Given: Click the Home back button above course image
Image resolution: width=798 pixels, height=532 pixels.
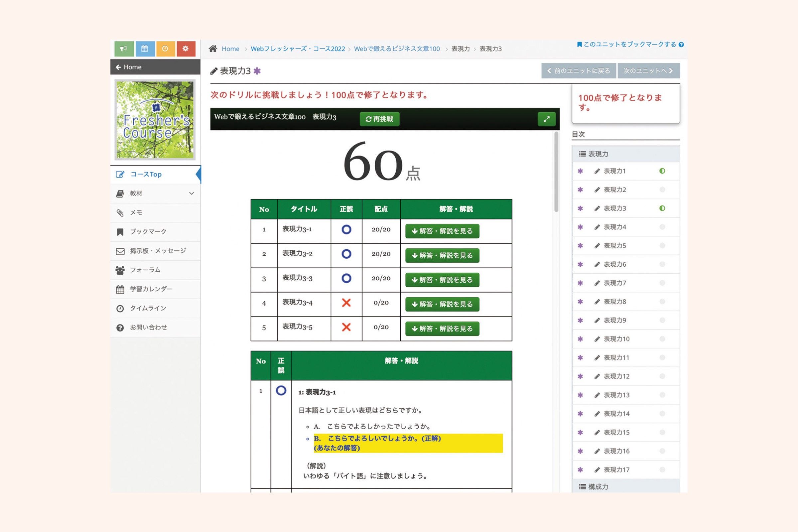Looking at the screenshot, I should click(155, 67).
